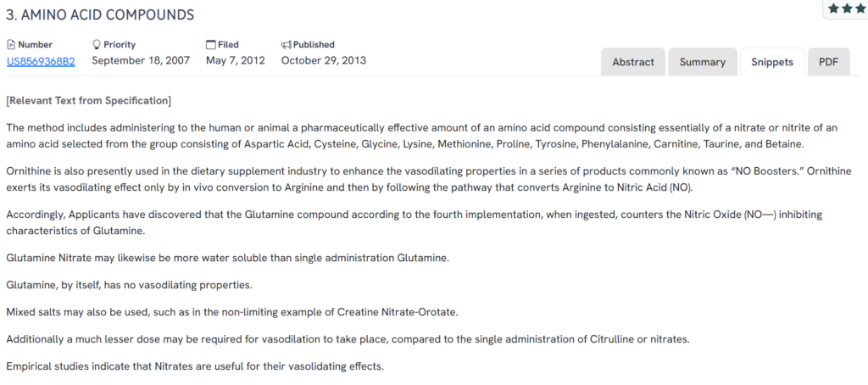The width and height of the screenshot is (868, 385).
Task: Click the Relevant Text from Specification heading
Action: coord(89,101)
